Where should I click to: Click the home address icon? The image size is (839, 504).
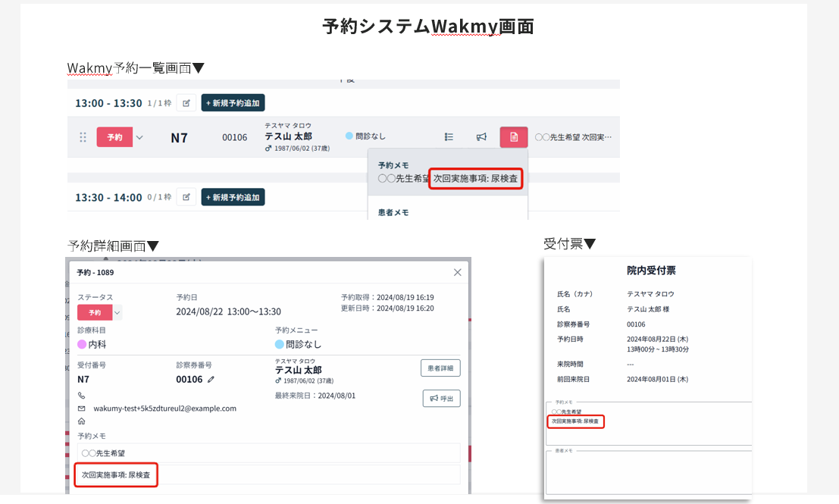point(81,421)
